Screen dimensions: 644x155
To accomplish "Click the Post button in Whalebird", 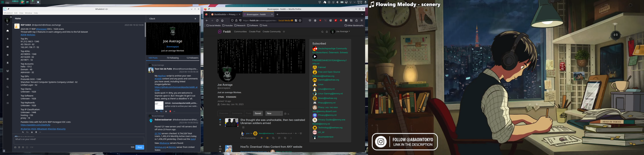I will 140,147.
